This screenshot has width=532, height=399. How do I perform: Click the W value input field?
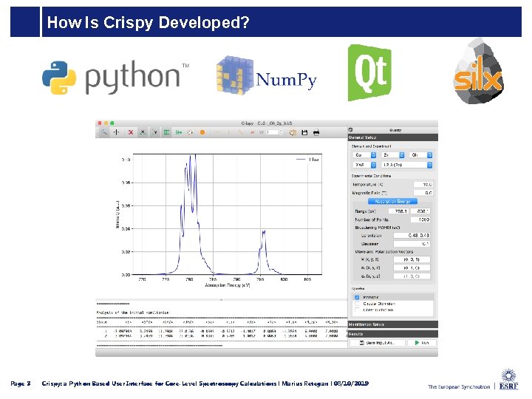click(272, 132)
